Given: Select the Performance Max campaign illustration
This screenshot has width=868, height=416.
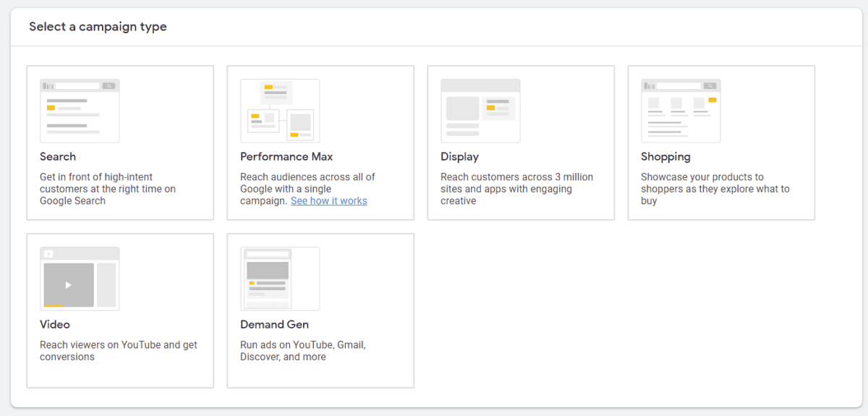Looking at the screenshot, I should (x=280, y=111).
